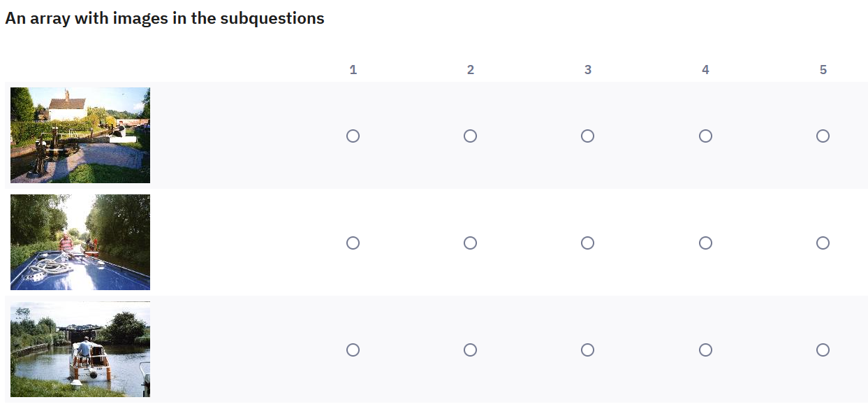Choose rating 2 for the blue narrowboat image
Image resolution: width=868 pixels, height=409 pixels.
(470, 243)
